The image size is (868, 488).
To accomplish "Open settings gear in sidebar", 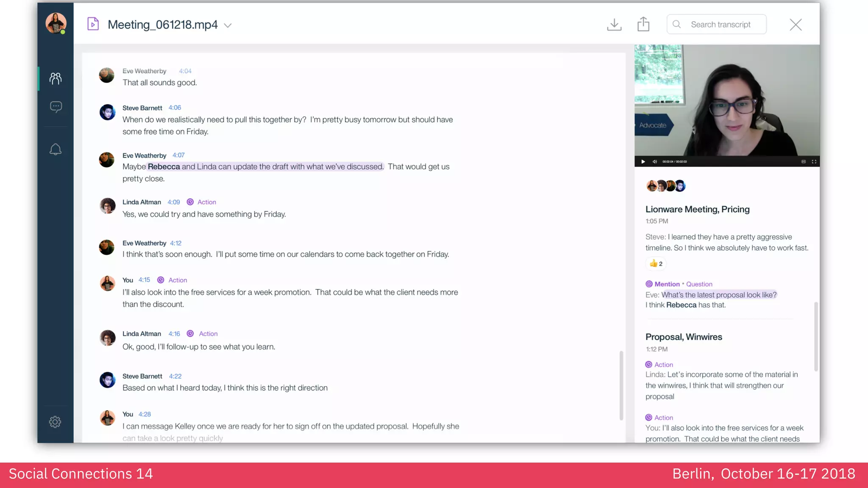I will click(55, 421).
